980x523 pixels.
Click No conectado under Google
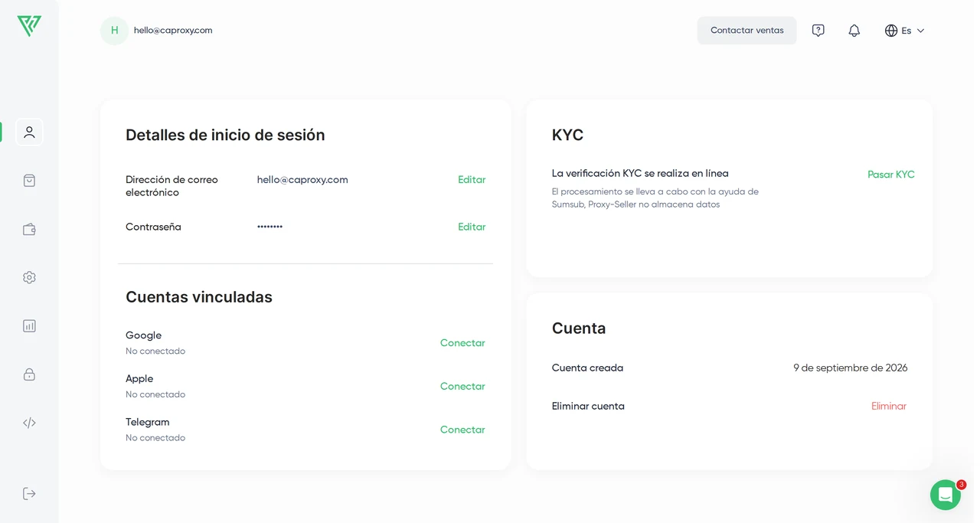click(x=155, y=351)
